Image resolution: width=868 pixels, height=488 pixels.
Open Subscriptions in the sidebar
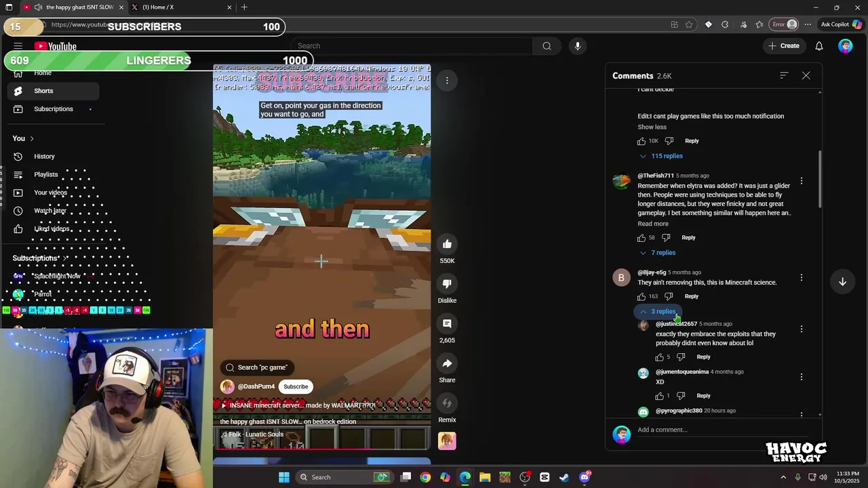pos(52,109)
